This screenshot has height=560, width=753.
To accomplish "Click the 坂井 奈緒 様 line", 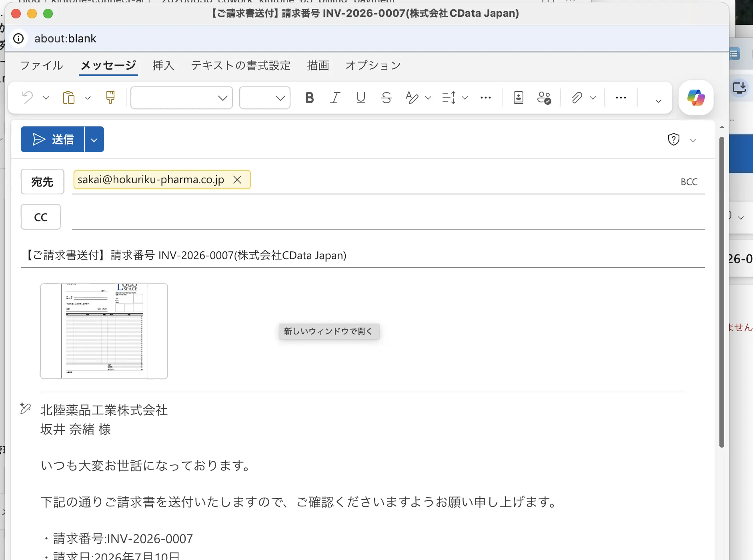I will tap(76, 429).
